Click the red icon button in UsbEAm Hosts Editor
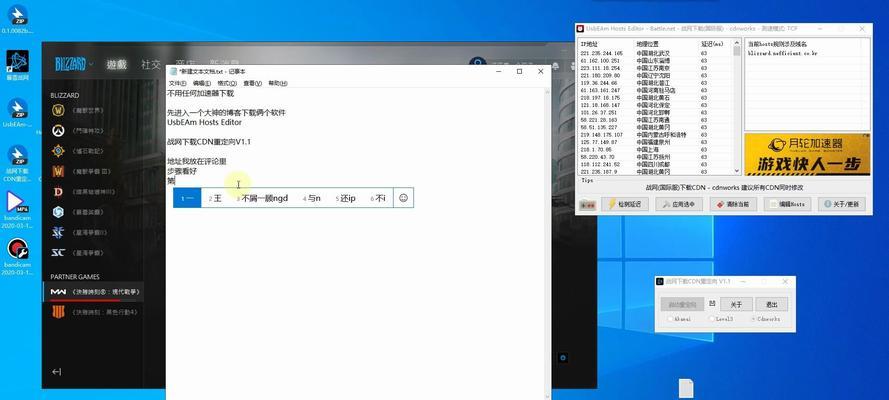 pos(587,205)
